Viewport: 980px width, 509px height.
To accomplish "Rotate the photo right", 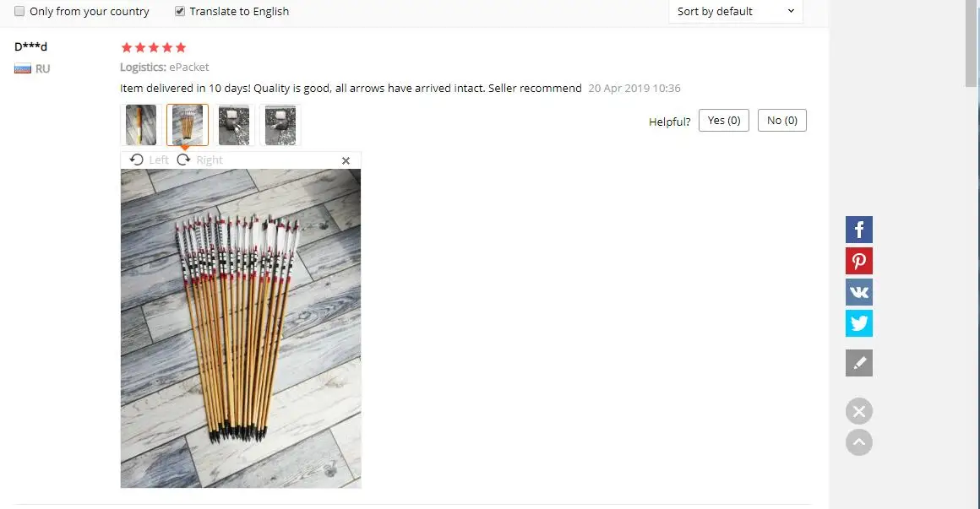I will point(200,160).
